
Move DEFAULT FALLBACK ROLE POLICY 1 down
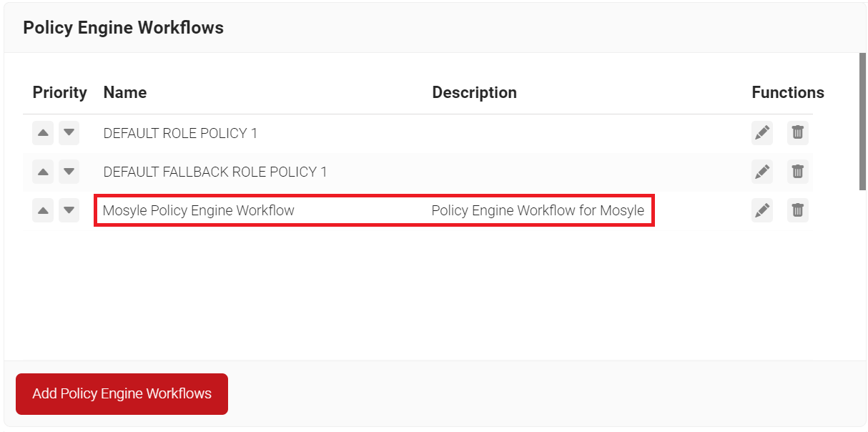tap(69, 172)
